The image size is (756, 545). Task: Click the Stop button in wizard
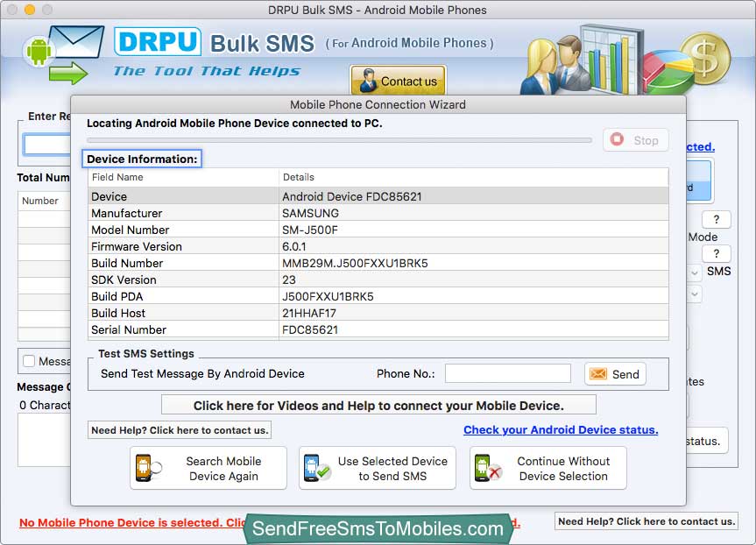635,140
